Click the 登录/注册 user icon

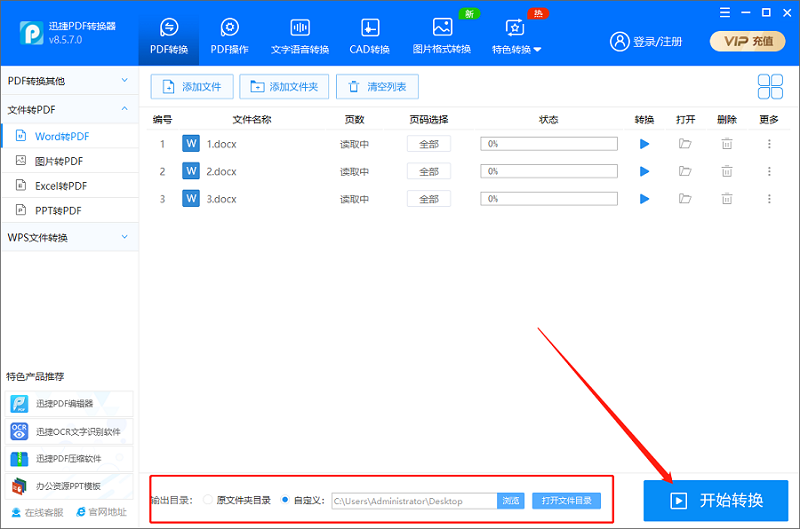tap(620, 41)
